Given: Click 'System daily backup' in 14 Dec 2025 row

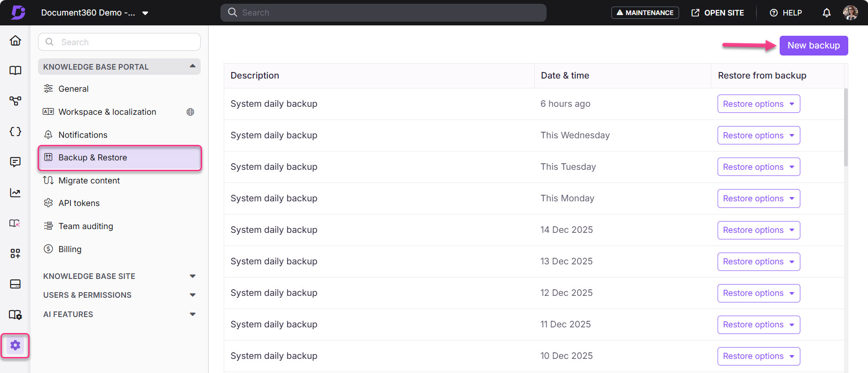Looking at the screenshot, I should (274, 230).
